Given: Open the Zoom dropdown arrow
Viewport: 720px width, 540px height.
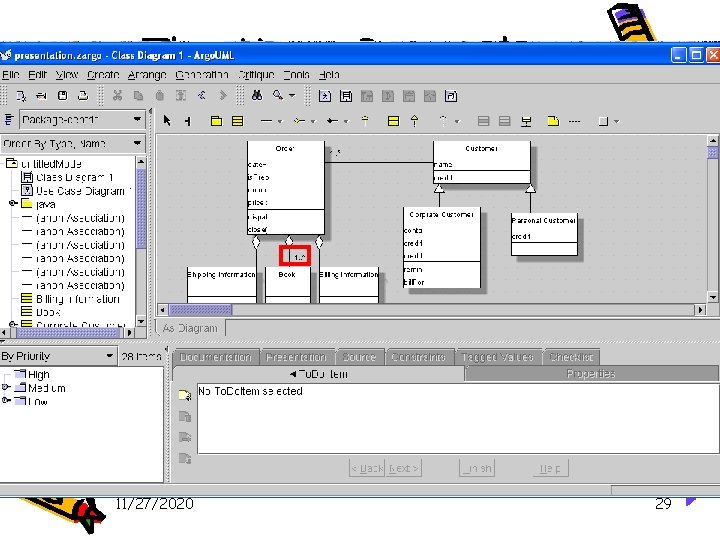Looking at the screenshot, I should (x=292, y=96).
